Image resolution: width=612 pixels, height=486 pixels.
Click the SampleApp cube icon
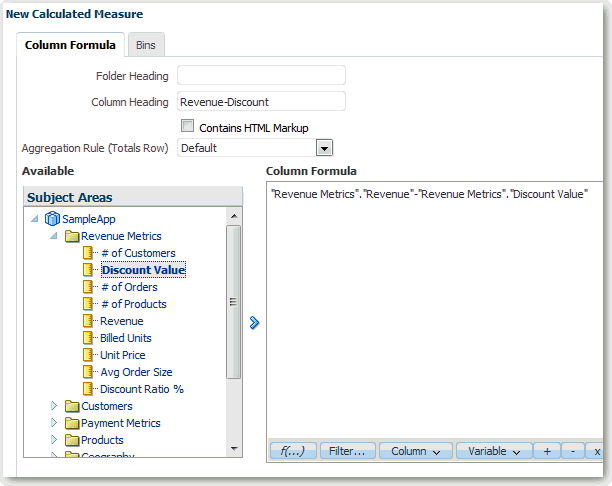click(52, 219)
